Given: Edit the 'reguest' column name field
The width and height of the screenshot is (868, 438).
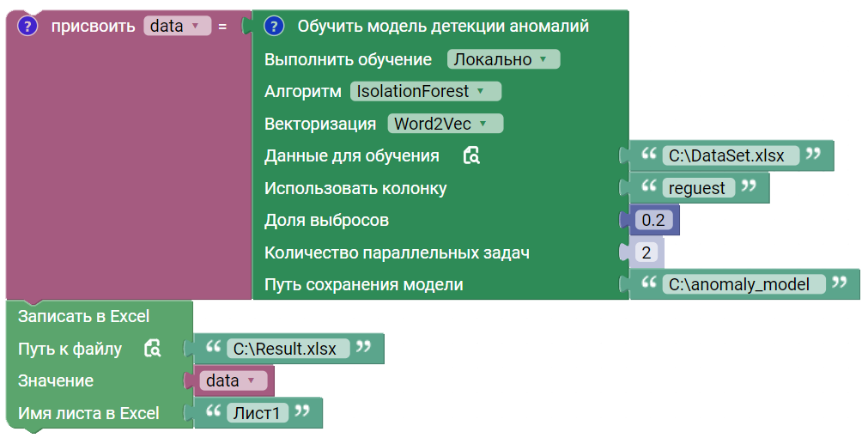Looking at the screenshot, I should coord(698,188).
